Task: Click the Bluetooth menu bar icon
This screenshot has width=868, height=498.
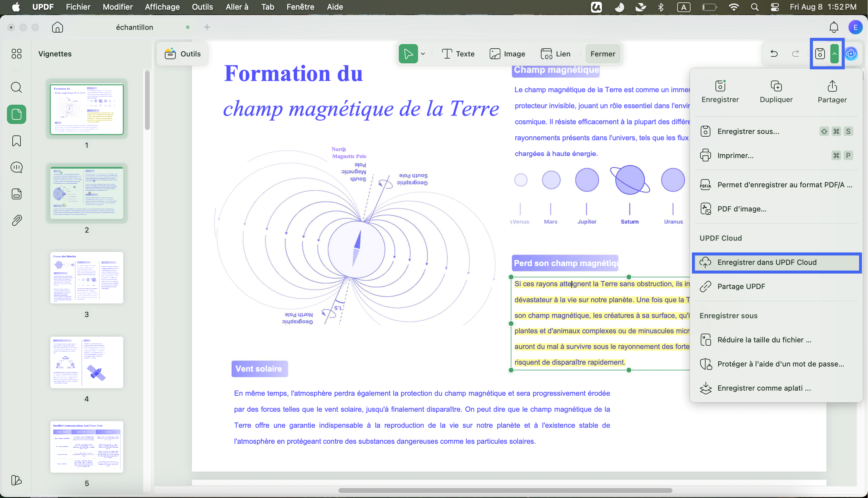Action: click(x=661, y=7)
